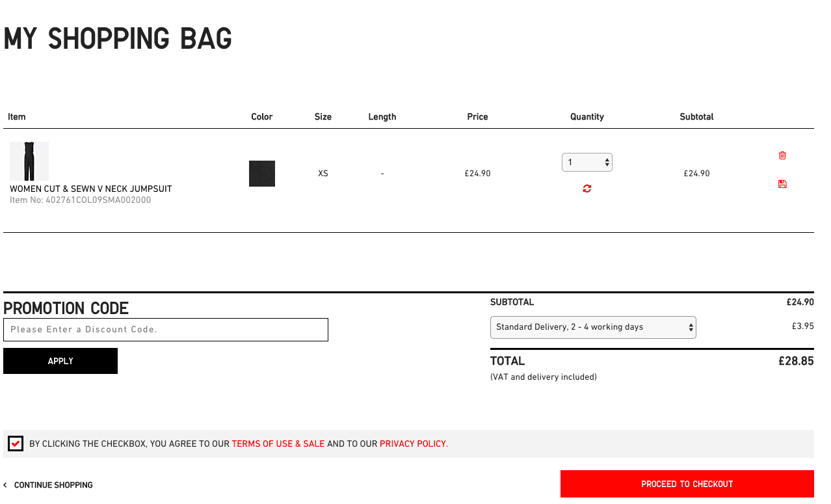Toggle the terms agreement checkbox

coord(16,444)
